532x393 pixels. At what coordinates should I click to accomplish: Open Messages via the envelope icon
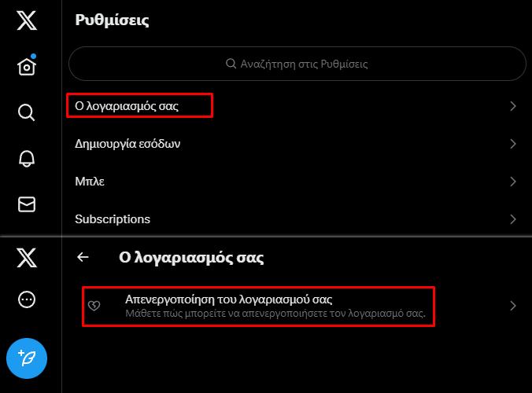(x=27, y=204)
